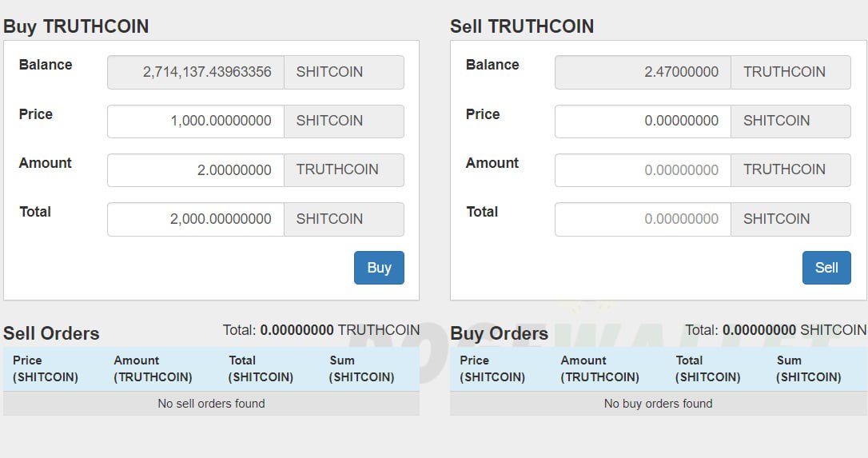This screenshot has width=868, height=458.
Task: Edit the Buy panel Amount field
Action: point(196,170)
